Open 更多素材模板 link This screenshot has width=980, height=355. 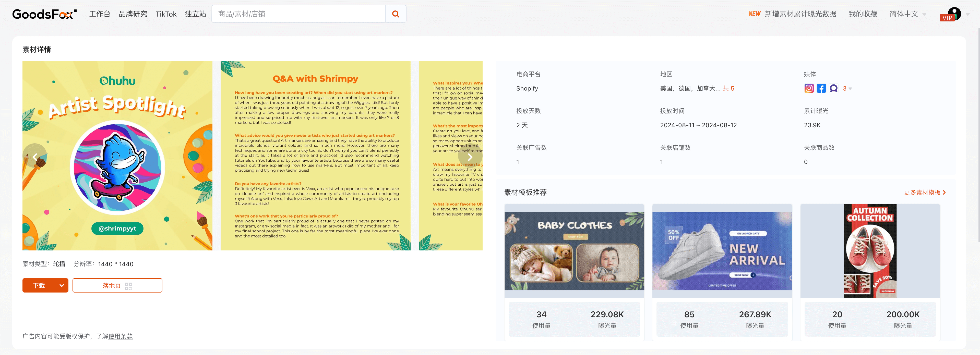[925, 192]
